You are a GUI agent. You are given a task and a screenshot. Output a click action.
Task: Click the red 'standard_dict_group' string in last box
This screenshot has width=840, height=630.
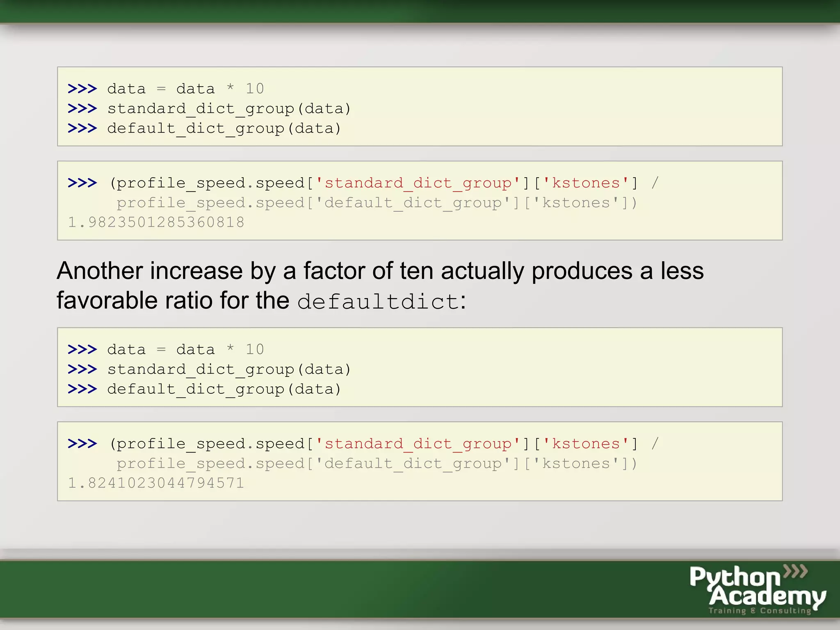tap(418, 444)
